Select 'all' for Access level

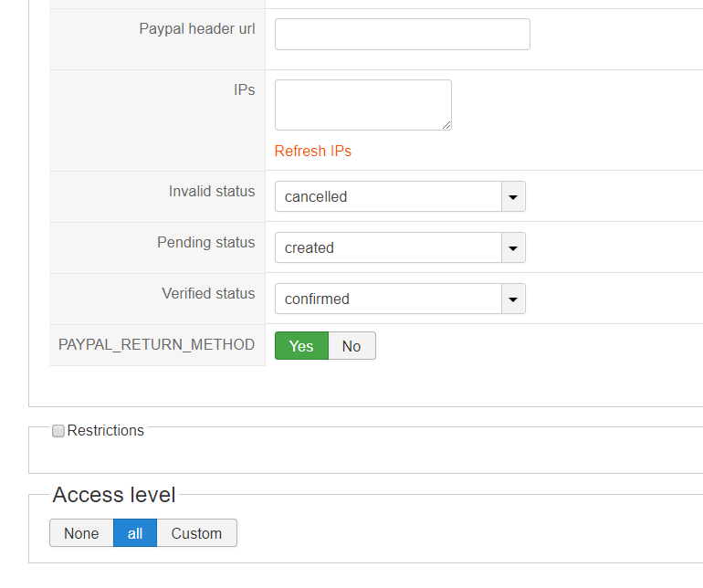point(135,533)
